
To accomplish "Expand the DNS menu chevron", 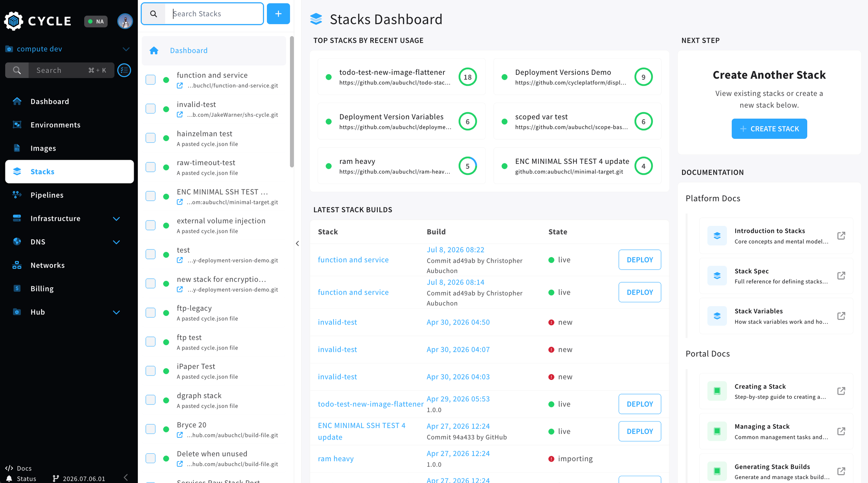I will [x=116, y=242].
